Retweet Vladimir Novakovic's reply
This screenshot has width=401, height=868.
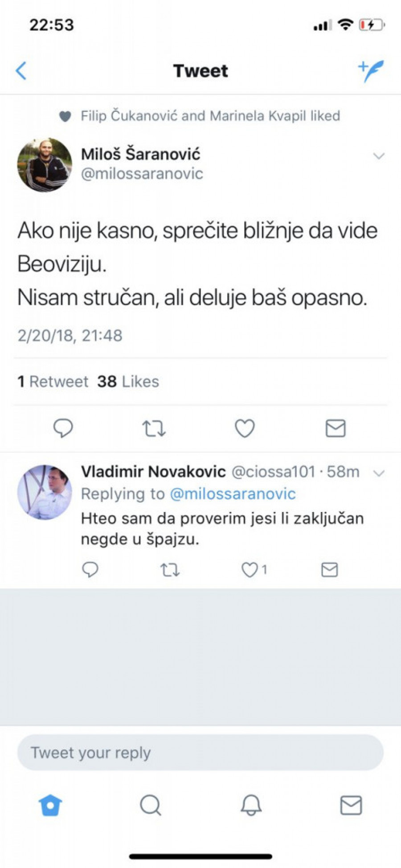point(170,569)
